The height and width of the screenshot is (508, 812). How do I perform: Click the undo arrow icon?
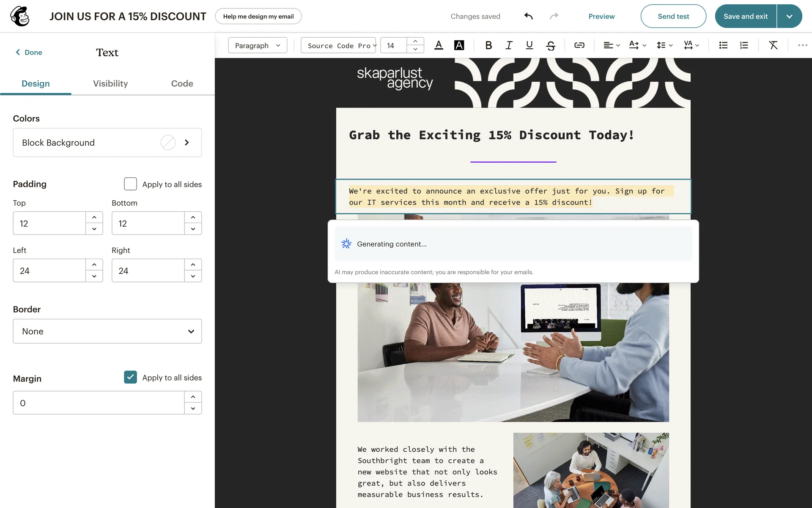pos(528,16)
